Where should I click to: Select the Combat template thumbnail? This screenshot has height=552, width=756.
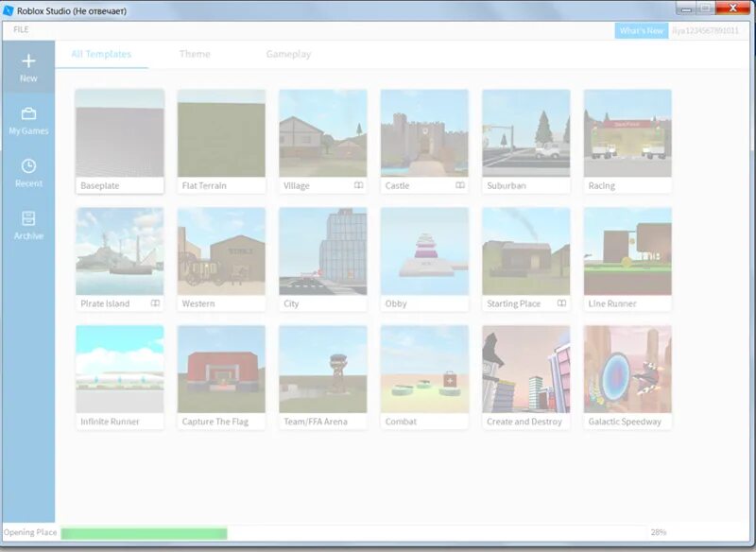click(424, 370)
